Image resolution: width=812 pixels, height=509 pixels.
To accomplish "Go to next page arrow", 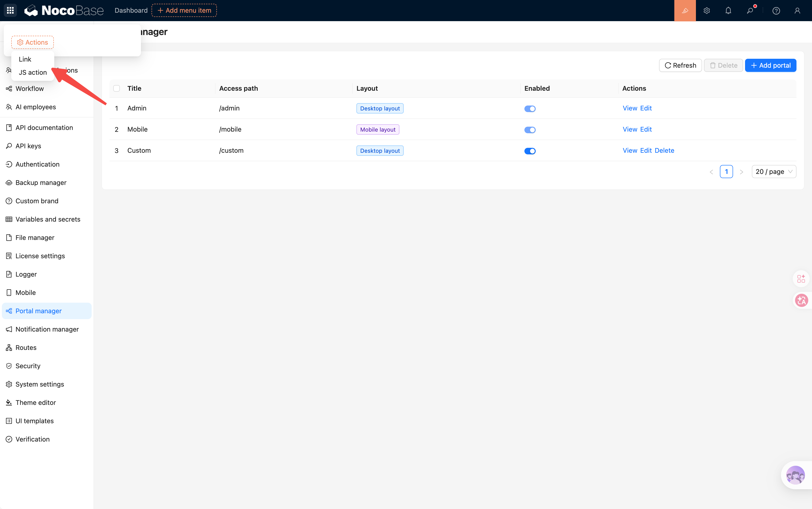I will (x=741, y=172).
